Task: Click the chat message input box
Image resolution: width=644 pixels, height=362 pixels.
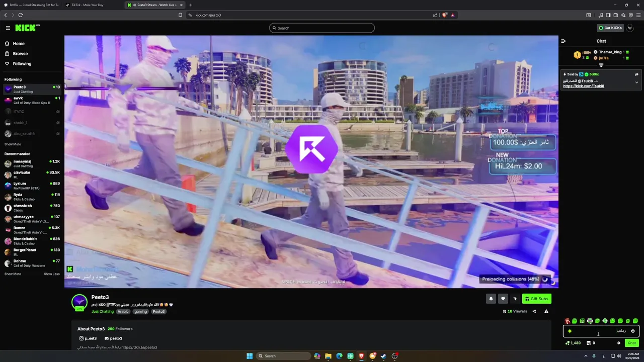Action: click(601, 331)
